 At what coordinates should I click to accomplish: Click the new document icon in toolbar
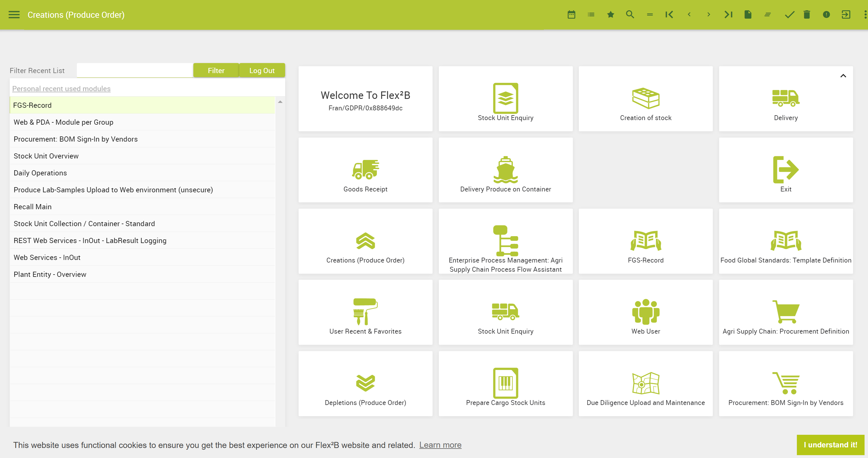[748, 15]
